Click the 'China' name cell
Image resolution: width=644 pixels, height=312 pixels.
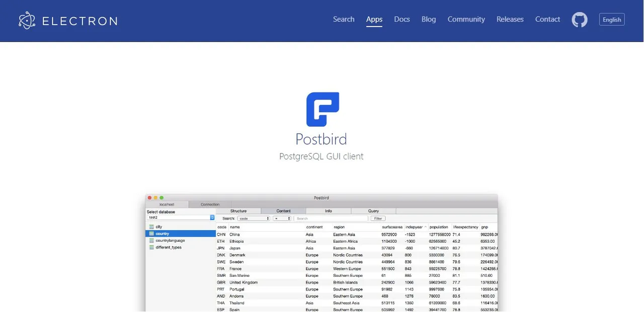pyautogui.click(x=235, y=235)
